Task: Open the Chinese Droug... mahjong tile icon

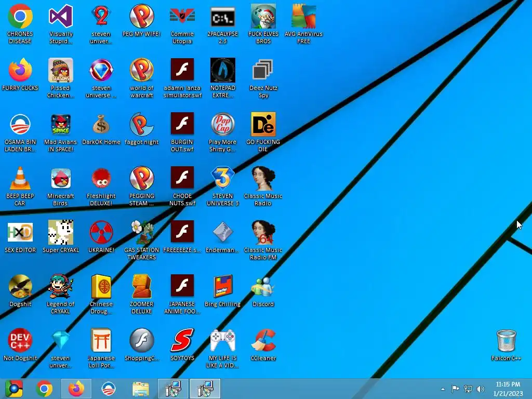Action: [x=101, y=286]
